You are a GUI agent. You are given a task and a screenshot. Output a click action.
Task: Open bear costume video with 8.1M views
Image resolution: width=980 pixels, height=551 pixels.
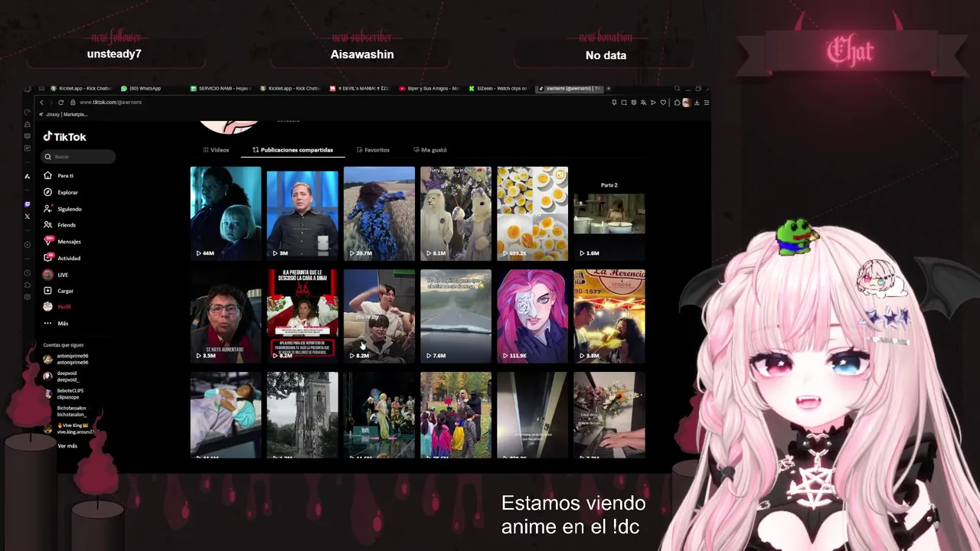(x=456, y=214)
